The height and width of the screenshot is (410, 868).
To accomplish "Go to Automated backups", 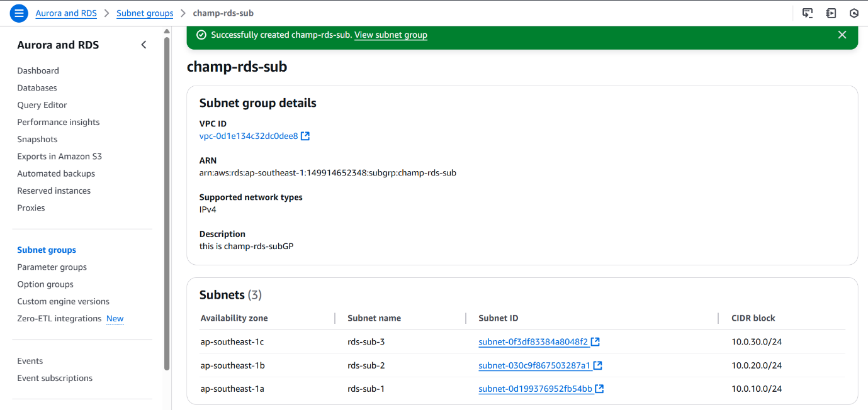I will [x=56, y=174].
